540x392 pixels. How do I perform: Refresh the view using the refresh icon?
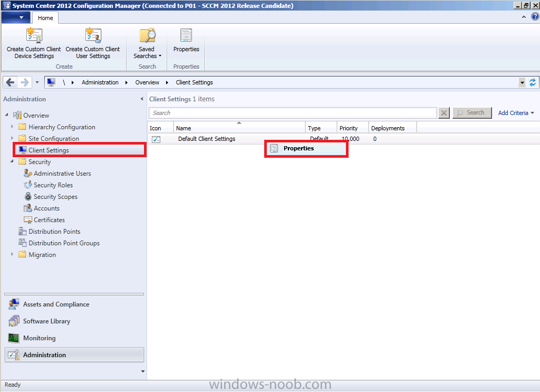point(533,82)
